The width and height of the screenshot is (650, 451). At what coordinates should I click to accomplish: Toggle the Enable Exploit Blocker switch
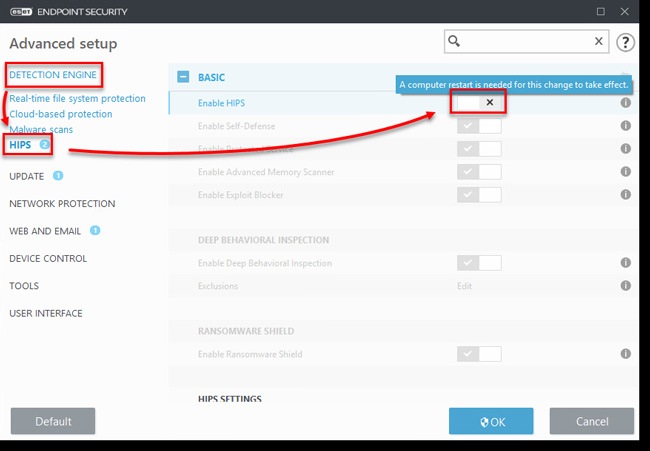click(x=479, y=194)
